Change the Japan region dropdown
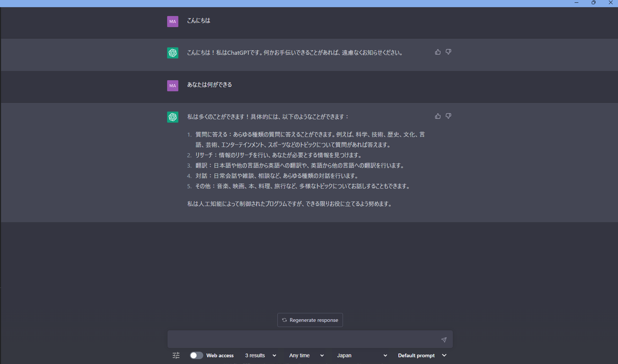The image size is (618, 364). pyautogui.click(x=362, y=355)
